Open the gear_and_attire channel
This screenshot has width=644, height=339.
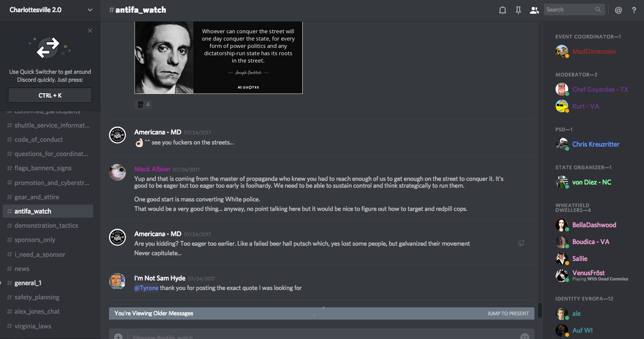click(x=37, y=197)
